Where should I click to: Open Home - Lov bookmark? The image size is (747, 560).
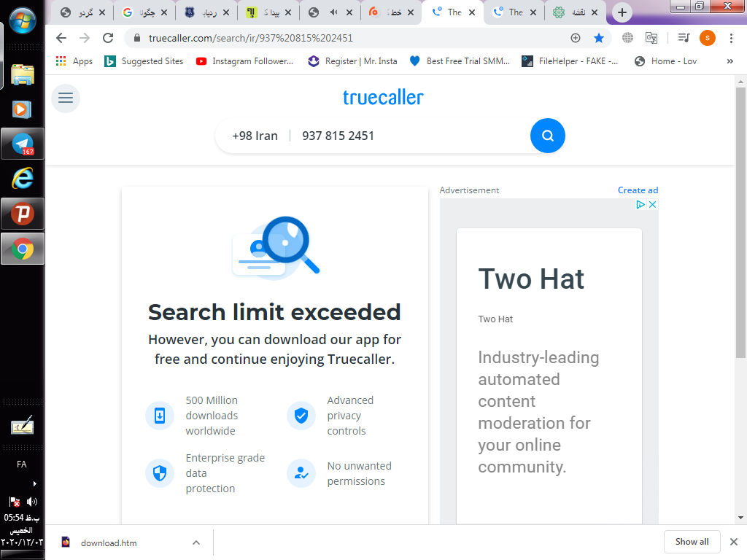tap(665, 61)
